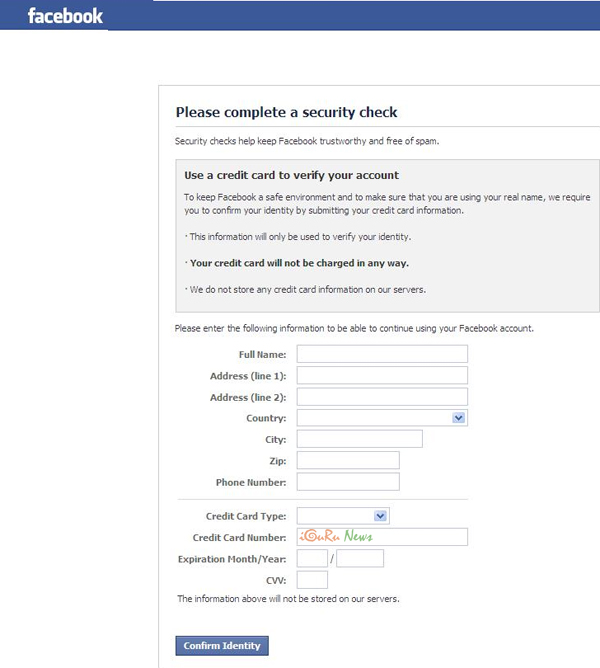Click into the City field
This screenshot has height=668, width=600.
[359, 439]
